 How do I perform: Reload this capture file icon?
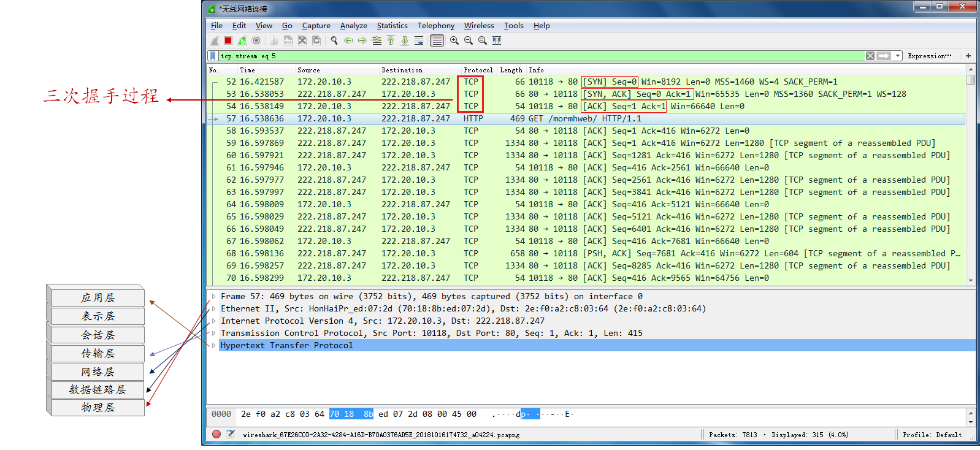pos(316,40)
